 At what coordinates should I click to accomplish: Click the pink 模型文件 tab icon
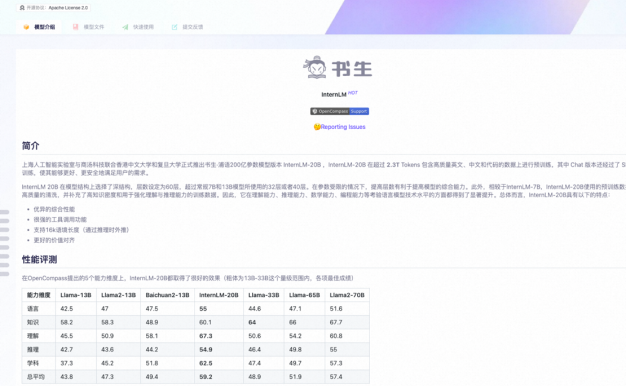75,27
